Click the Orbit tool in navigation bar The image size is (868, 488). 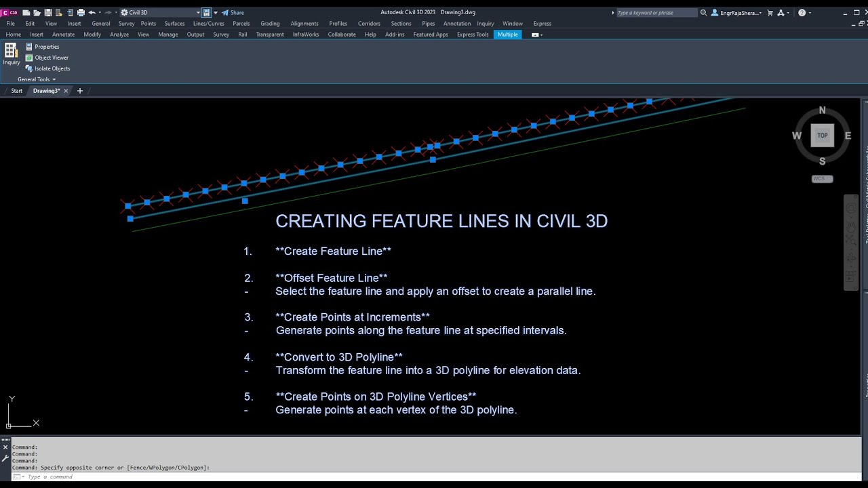click(x=850, y=258)
